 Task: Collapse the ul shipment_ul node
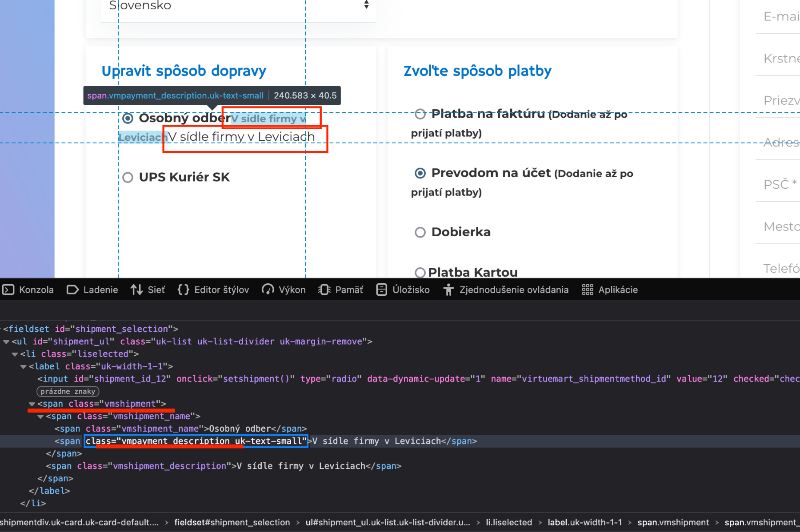point(6,342)
